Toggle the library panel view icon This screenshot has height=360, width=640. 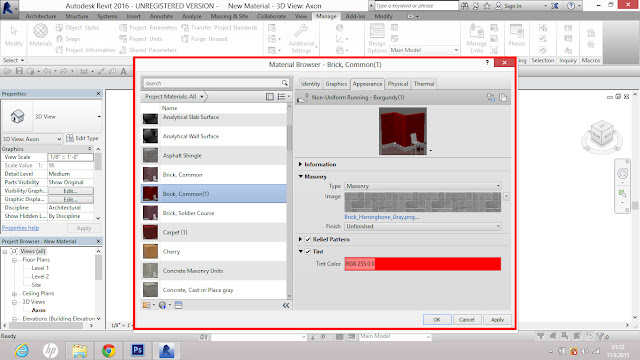[x=270, y=97]
